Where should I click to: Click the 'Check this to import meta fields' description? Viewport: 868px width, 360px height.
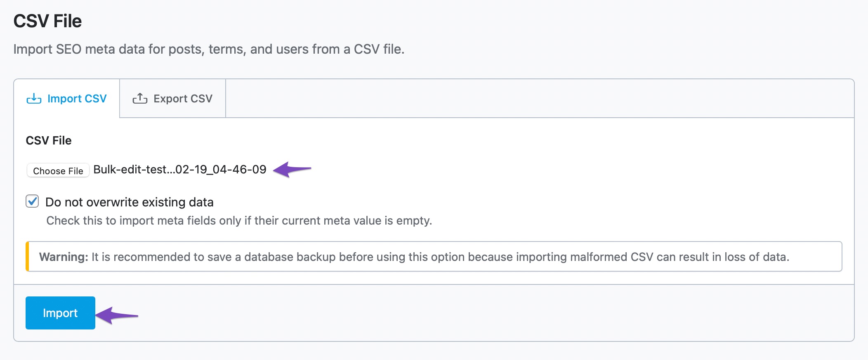(x=239, y=220)
